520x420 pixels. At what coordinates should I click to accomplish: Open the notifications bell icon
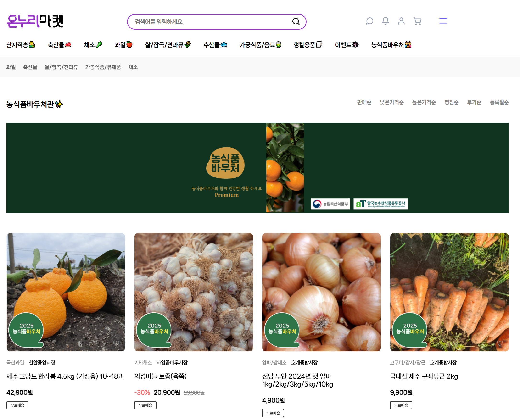386,21
